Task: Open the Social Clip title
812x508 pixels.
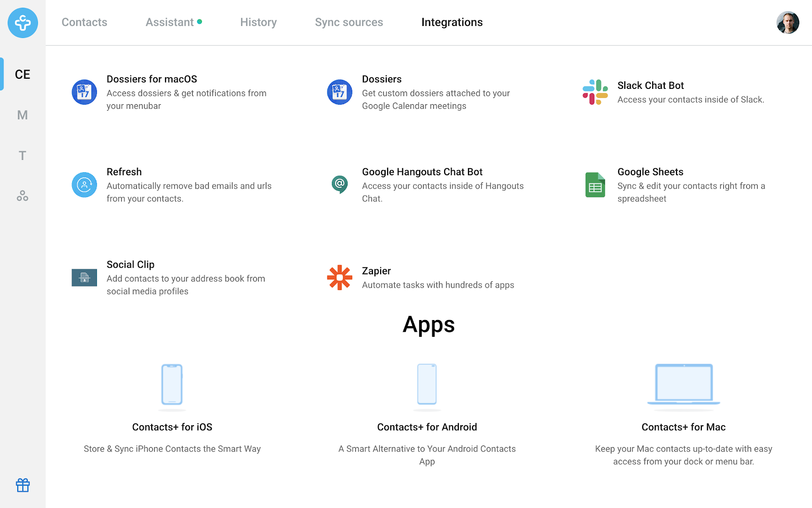Action: point(130,265)
